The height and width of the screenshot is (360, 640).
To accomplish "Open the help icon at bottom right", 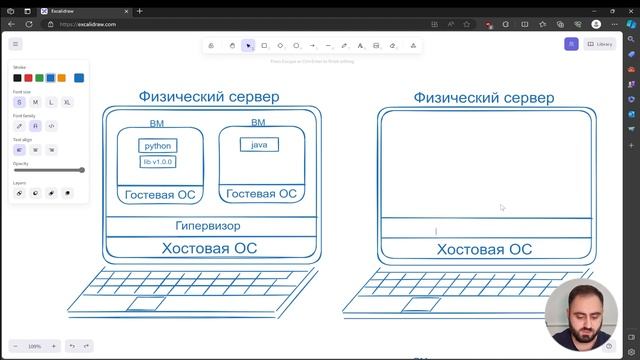I will click(609, 346).
